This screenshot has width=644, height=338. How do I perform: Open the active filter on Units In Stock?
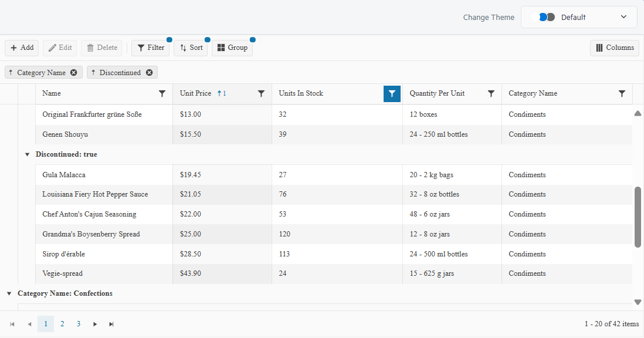tap(392, 93)
